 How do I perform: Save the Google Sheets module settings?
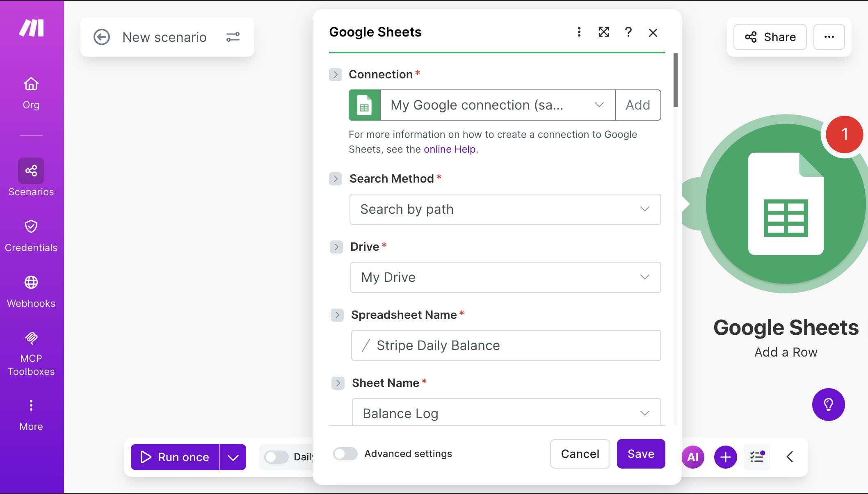pos(641,454)
